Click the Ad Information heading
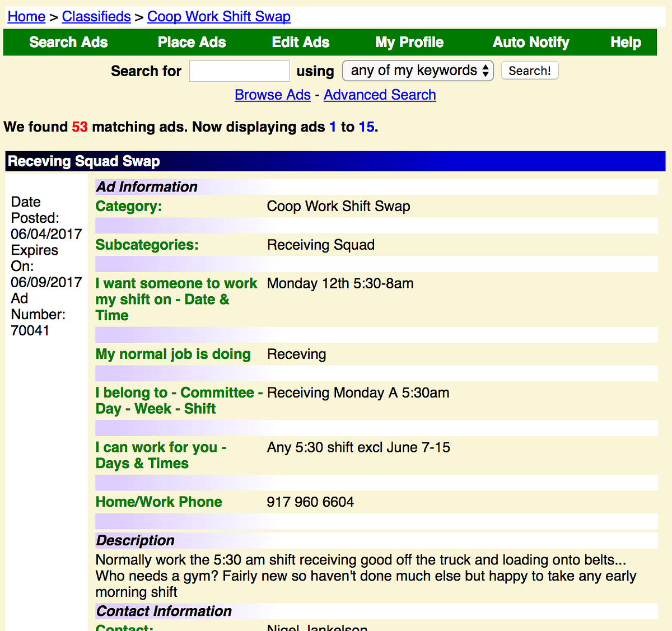 [x=147, y=186]
